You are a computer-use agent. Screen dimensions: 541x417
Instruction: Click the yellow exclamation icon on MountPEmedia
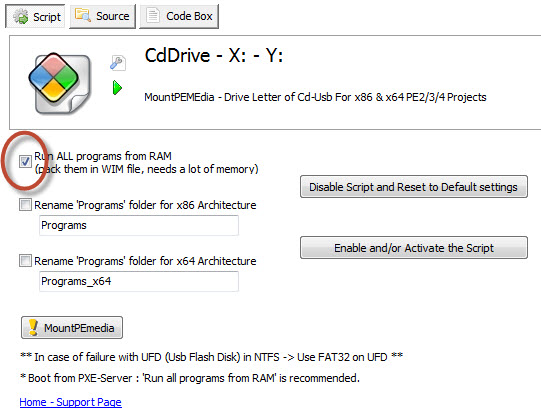[x=33, y=327]
